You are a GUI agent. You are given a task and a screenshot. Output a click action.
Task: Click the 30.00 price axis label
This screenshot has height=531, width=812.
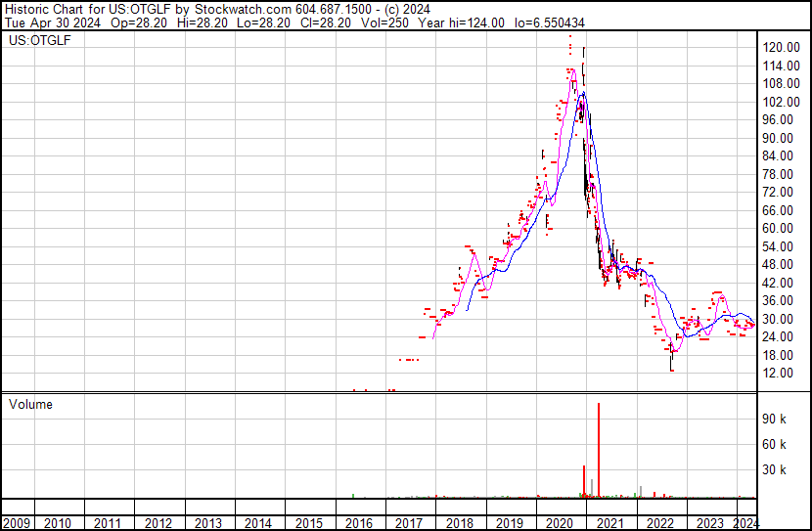click(779, 319)
